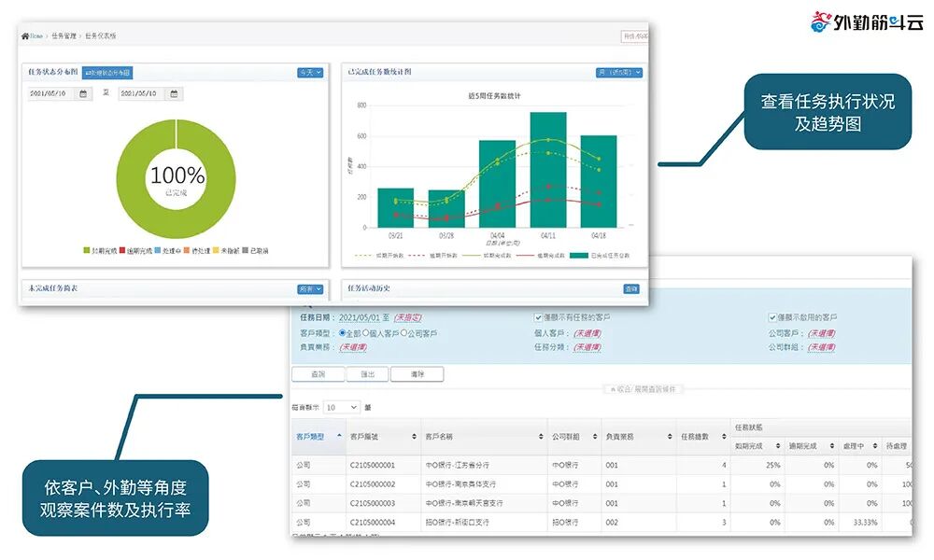Collapse the query conditions via 收合/展開查詢條件
The height and width of the screenshot is (560, 934).
coord(644,389)
